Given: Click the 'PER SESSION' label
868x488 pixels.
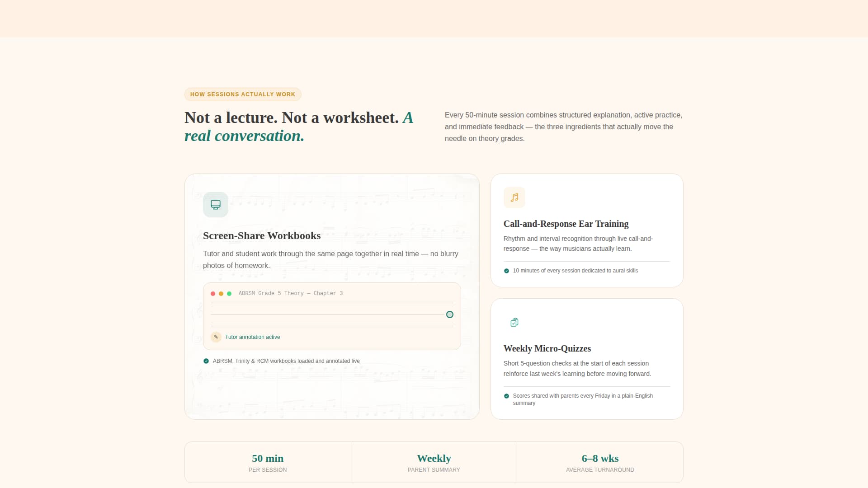Looking at the screenshot, I should (x=268, y=470).
